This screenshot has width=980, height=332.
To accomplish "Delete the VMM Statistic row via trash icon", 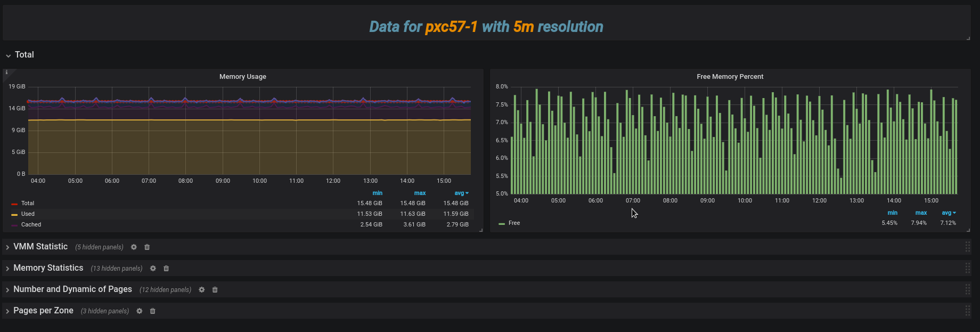I will coord(147,247).
